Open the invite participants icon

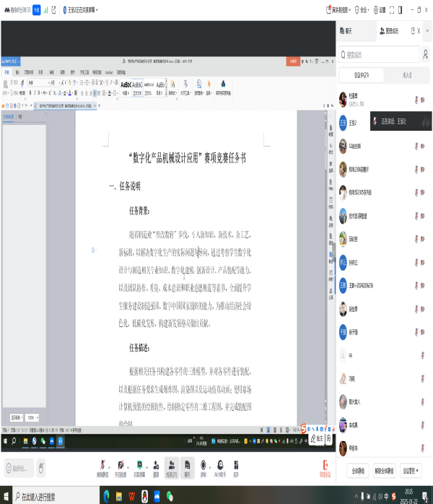(x=156, y=466)
